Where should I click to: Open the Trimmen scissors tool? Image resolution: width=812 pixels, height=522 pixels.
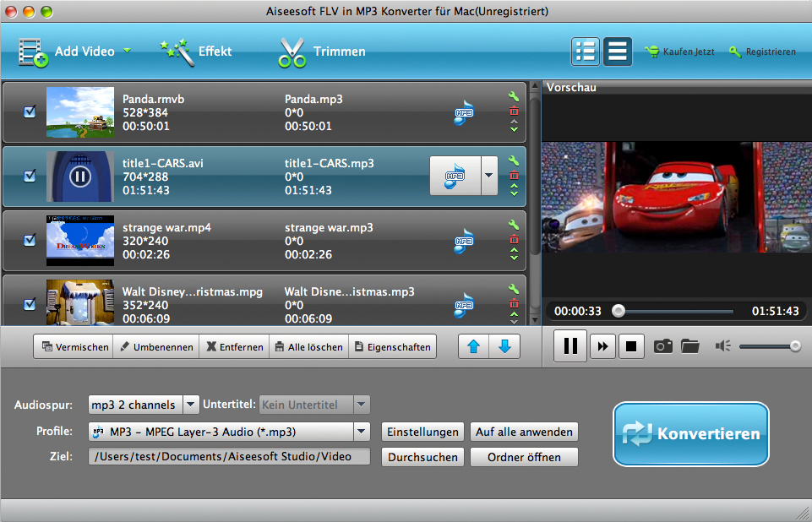(x=292, y=52)
